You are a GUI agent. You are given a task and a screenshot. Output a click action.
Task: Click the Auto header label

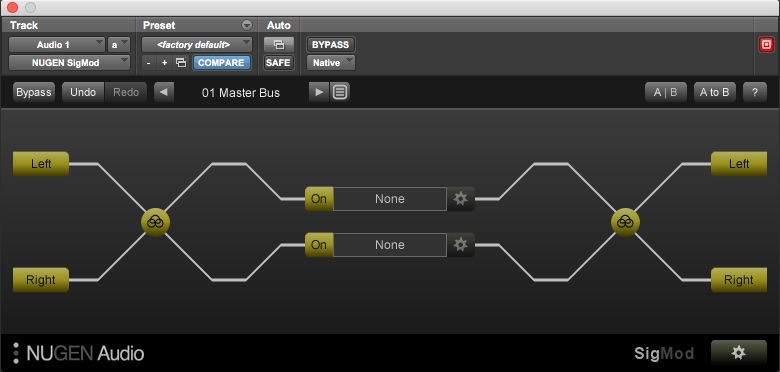tap(279, 25)
